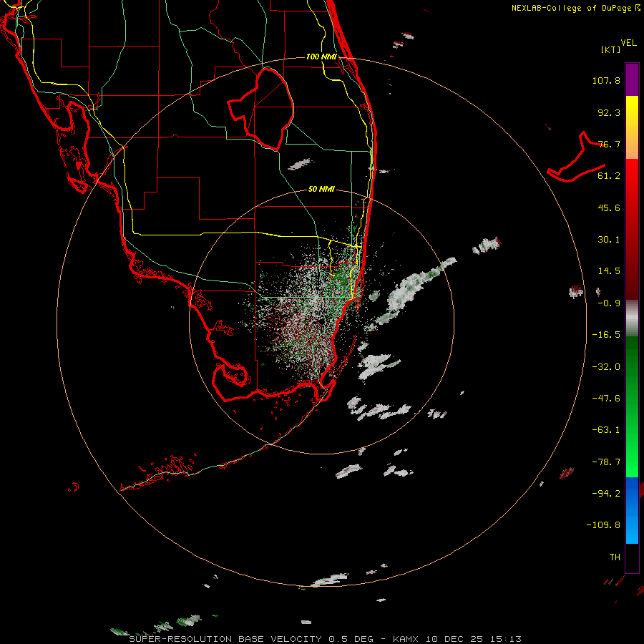This screenshot has width=644, height=644.
Task: Click the Super-Resolution Base Velocity caption text
Action: 326,639
